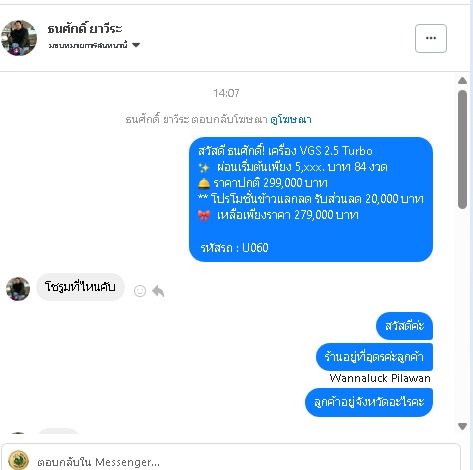Click the emoji reaction smiley icon
Viewport: 473px width, 470px height.
(x=140, y=291)
